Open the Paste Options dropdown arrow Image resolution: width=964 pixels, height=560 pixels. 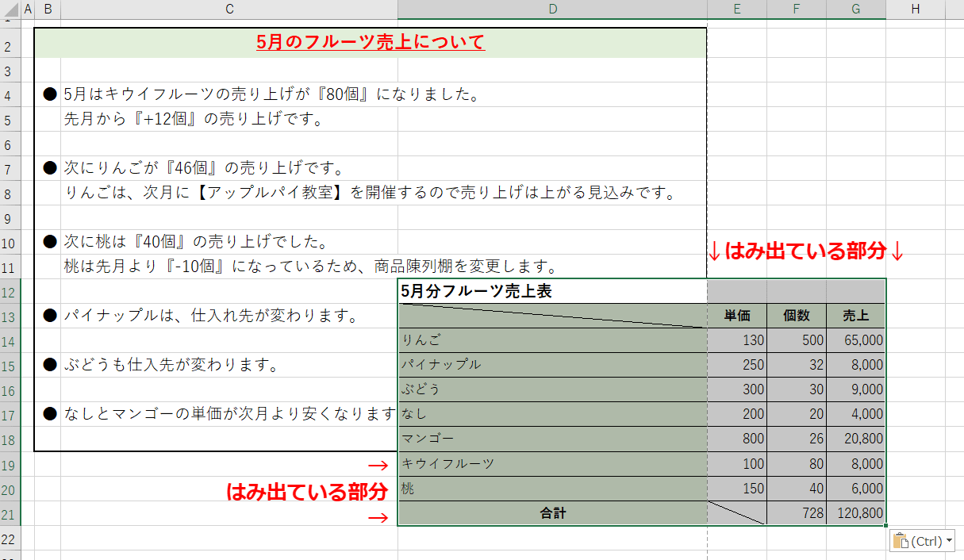click(949, 541)
